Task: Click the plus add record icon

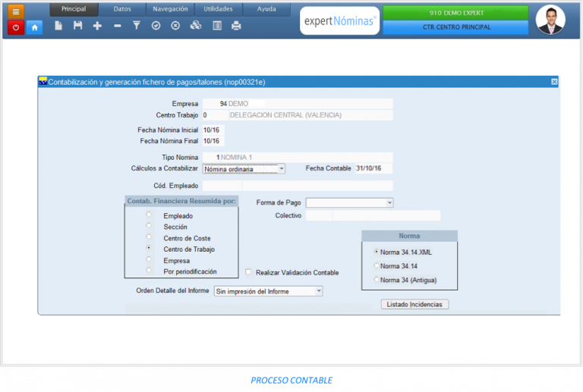Action: 97,26
